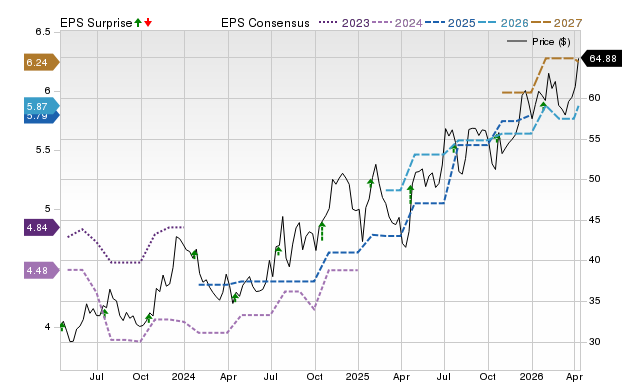This screenshot has height=382, width=640.
Task: Click the EPS Surprise legend title
Action: pos(96,23)
